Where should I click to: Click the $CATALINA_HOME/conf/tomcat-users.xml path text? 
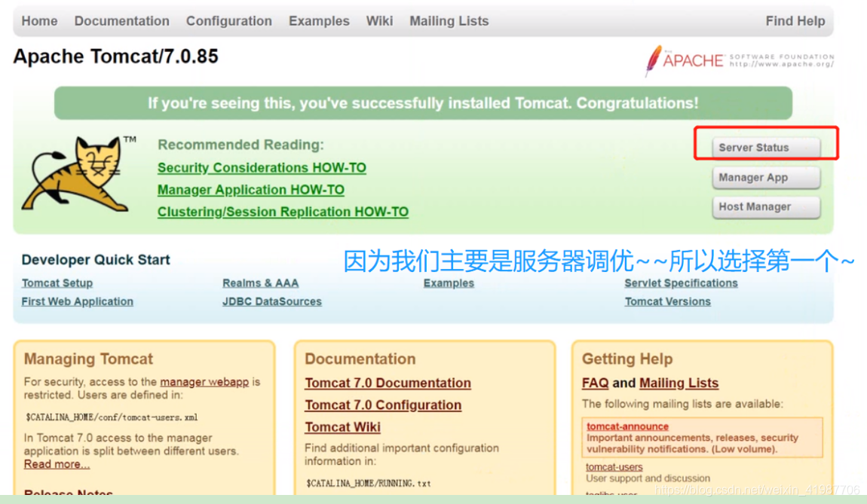pyautogui.click(x=112, y=417)
